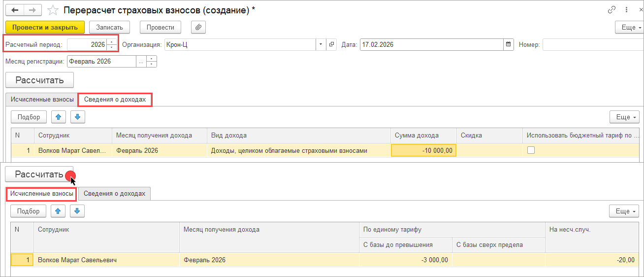The height and width of the screenshot is (277, 644).
Task: Open the paperclip attachments button
Action: click(x=197, y=27)
